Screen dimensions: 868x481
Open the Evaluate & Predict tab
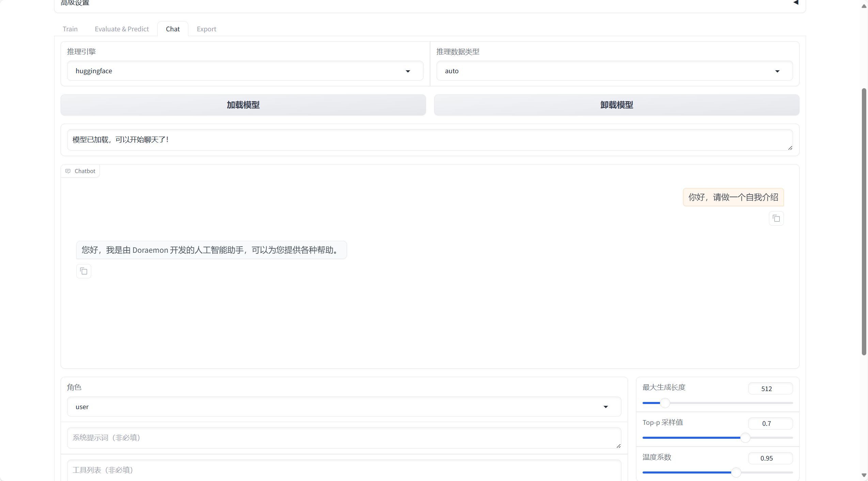pos(122,29)
